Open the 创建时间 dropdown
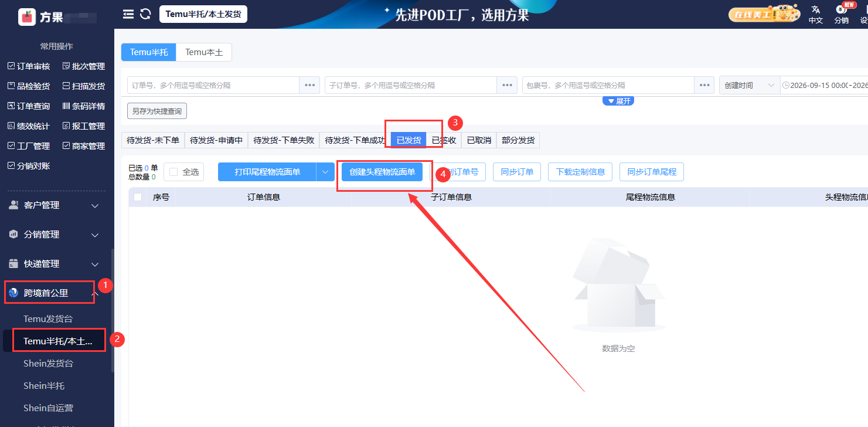 coord(749,85)
